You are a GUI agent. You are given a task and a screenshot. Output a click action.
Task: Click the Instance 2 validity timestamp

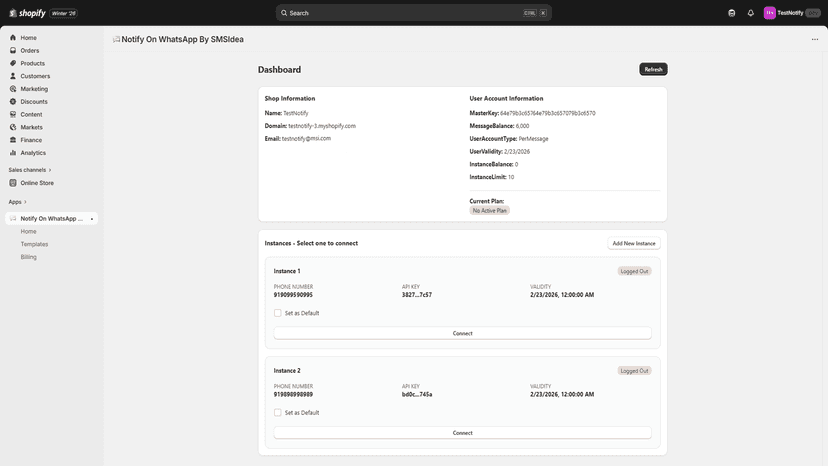pos(562,394)
